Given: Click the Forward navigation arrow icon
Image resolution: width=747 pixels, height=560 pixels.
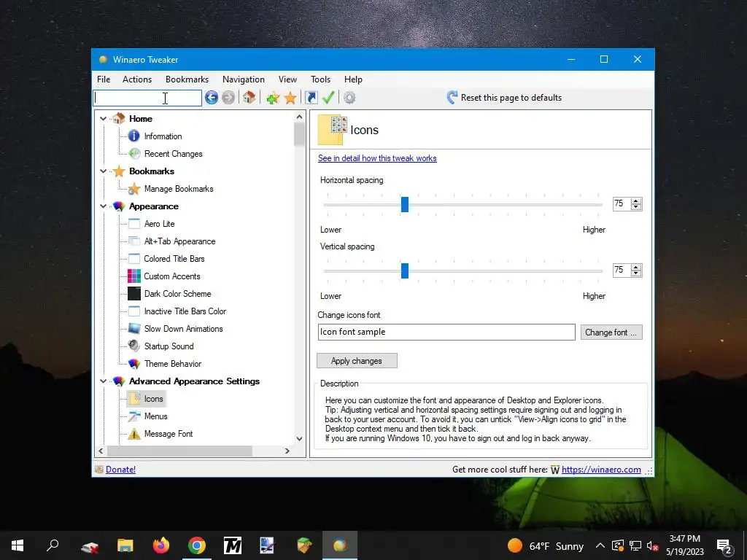Looking at the screenshot, I should click(x=228, y=98).
